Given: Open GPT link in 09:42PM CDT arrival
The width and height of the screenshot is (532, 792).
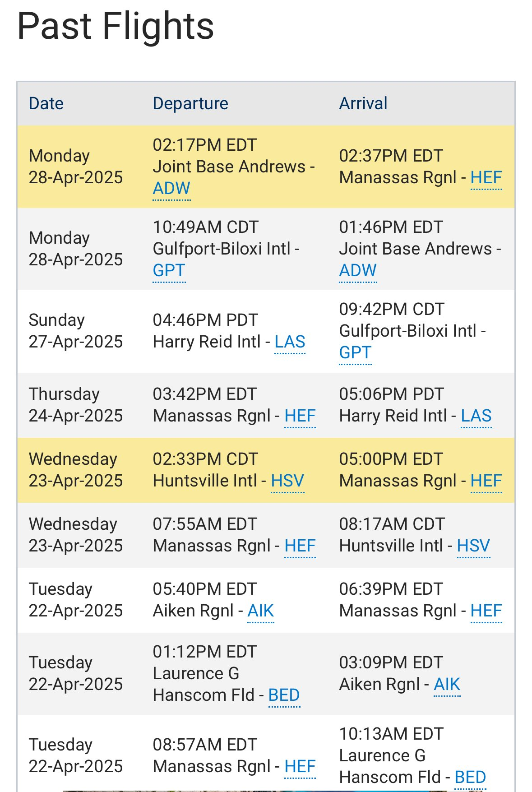Looking at the screenshot, I should point(355,352).
